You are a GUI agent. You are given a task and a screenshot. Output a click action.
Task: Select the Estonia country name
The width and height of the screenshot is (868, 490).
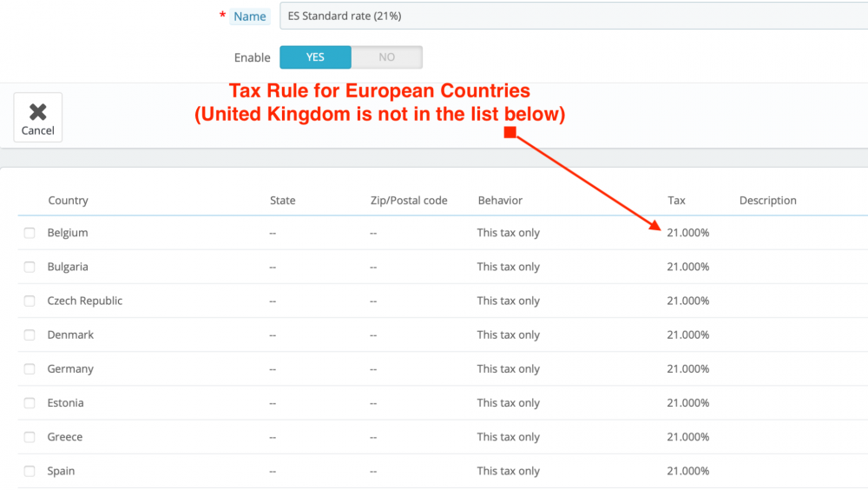point(65,403)
